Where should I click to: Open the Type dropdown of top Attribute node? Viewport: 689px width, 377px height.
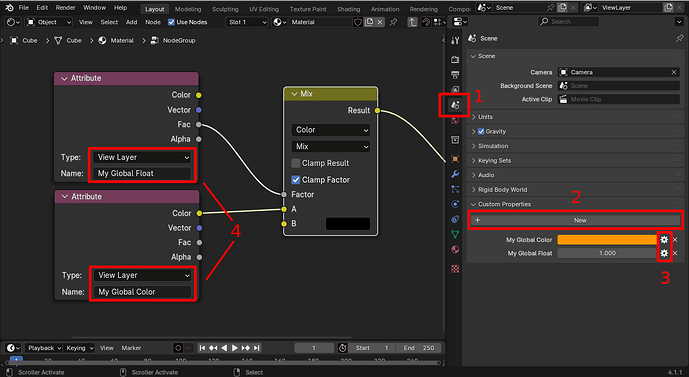(x=143, y=157)
